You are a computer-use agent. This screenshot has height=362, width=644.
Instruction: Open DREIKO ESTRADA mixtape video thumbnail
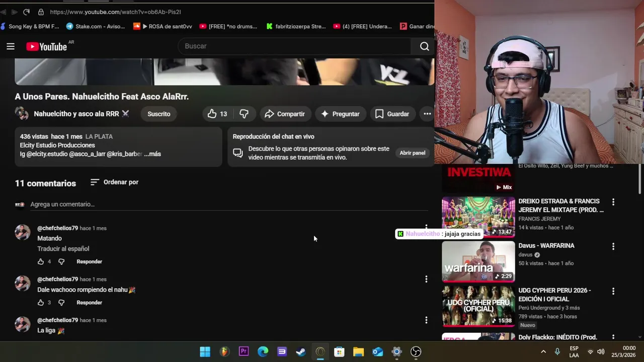[478, 217]
